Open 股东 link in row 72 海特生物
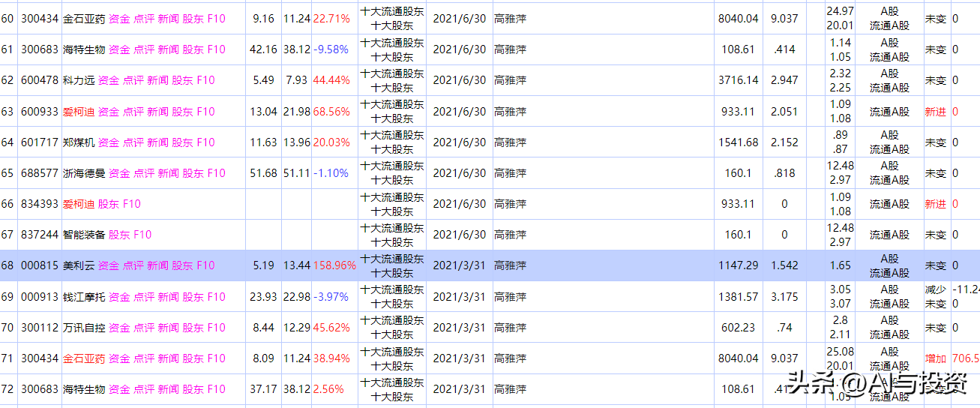Image resolution: width=980 pixels, height=408 pixels. [193, 388]
